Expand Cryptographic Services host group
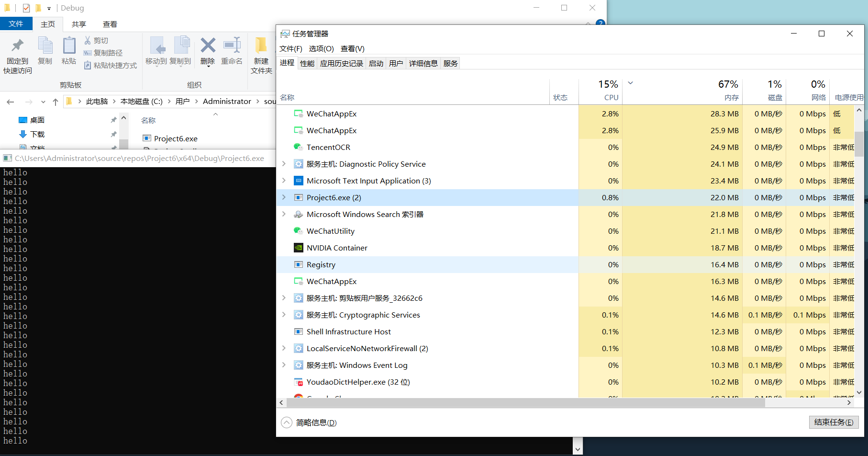The image size is (868, 456). pos(284,315)
